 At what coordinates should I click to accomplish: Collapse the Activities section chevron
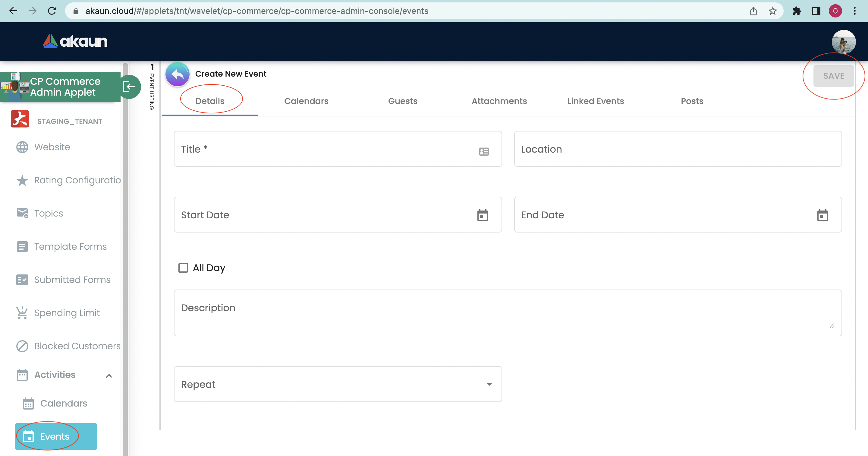click(108, 376)
